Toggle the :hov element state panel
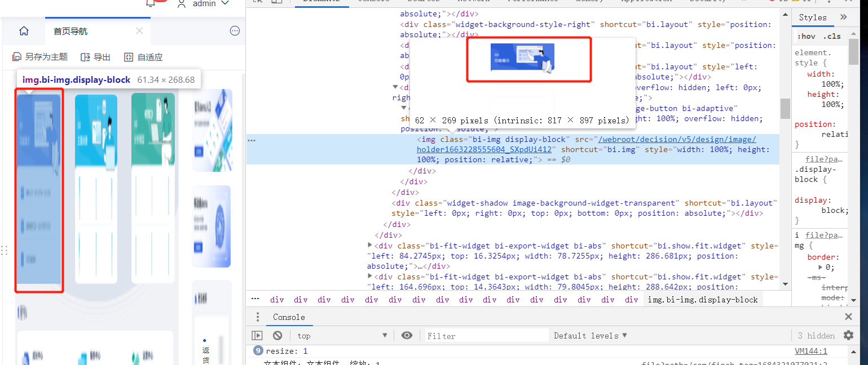Screen dimensions: 868x365 pos(806,37)
